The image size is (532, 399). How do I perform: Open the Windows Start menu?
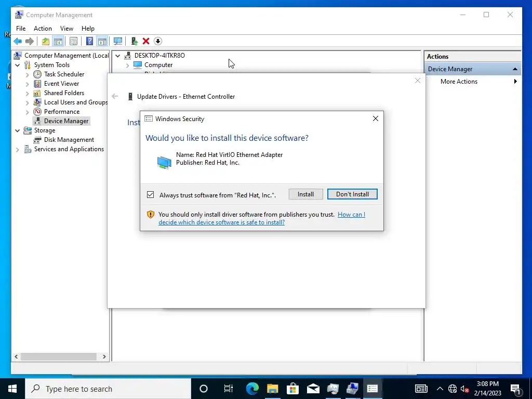click(12, 389)
